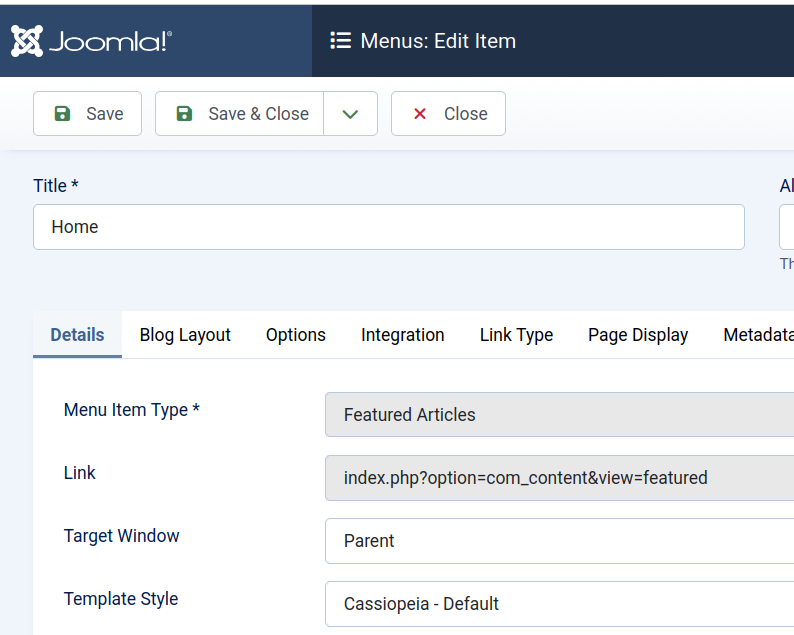This screenshot has width=794, height=635.
Task: Click the Featured Articles menu item type field
Action: 558,415
